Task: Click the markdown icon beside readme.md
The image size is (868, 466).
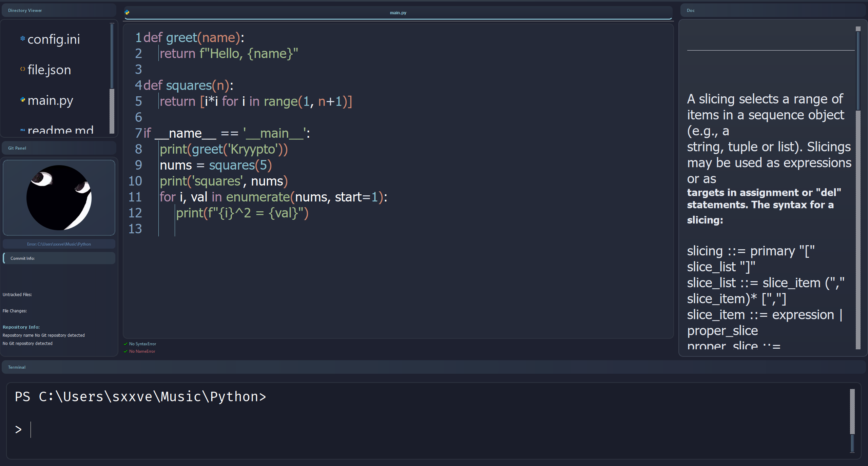Action: pyautogui.click(x=22, y=130)
